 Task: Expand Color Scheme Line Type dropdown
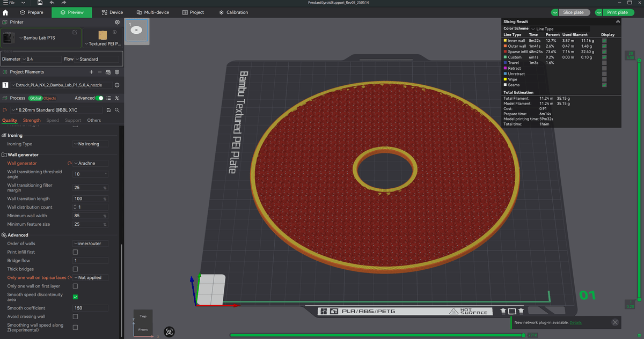click(559, 28)
